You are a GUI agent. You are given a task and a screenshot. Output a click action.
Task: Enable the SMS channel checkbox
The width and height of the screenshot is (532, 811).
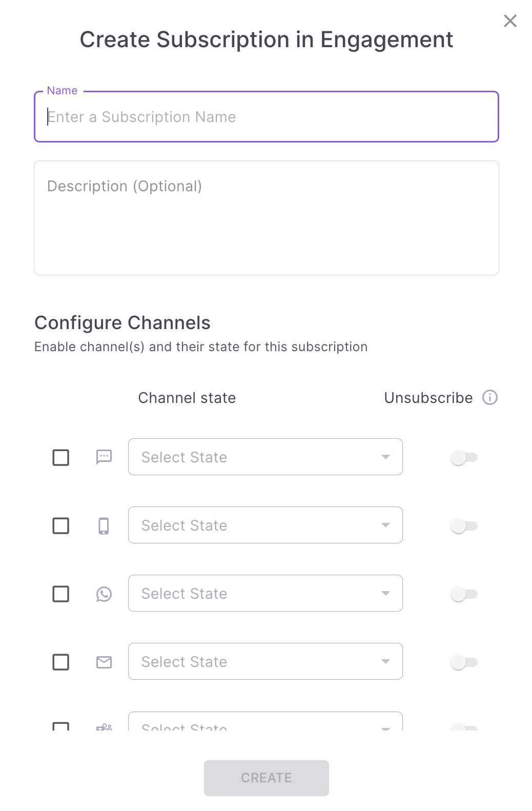[61, 457]
